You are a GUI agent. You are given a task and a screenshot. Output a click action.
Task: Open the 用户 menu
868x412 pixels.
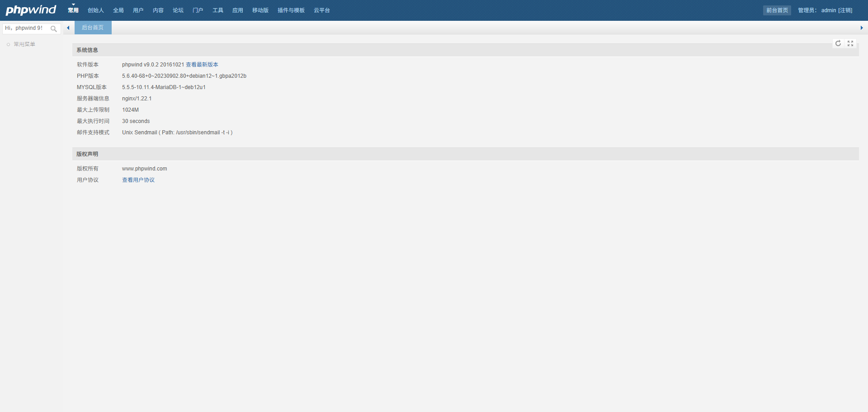[138, 10]
